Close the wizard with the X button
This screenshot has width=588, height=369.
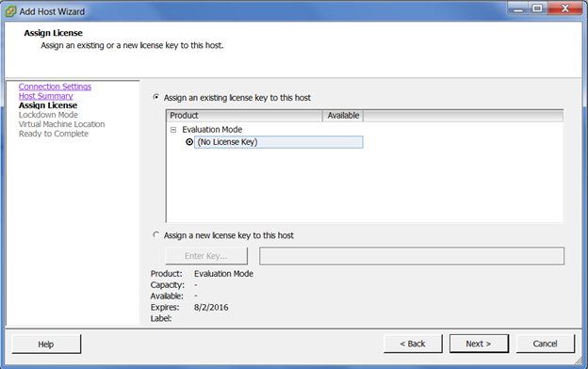point(565,8)
